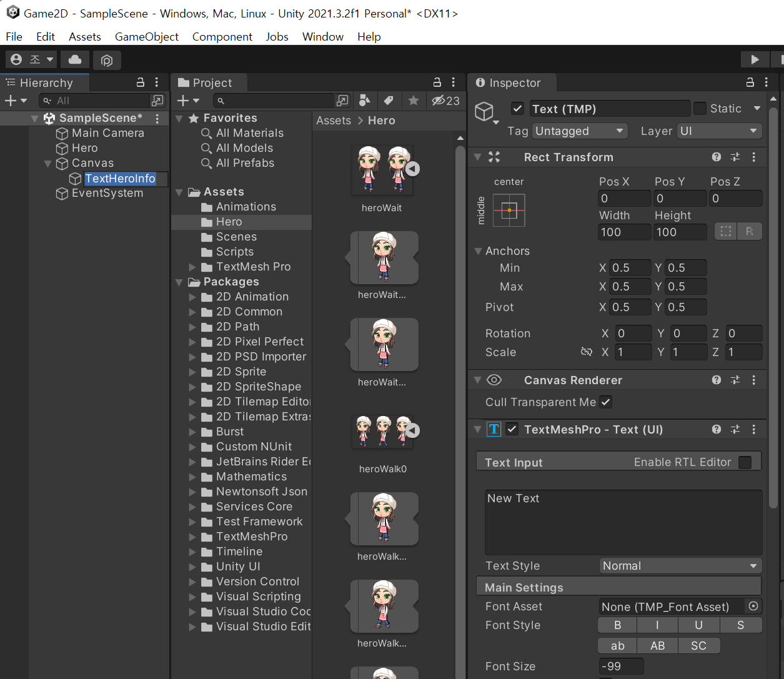The width and height of the screenshot is (784, 679).
Task: Lock the Hierarchy panel
Action: click(141, 82)
